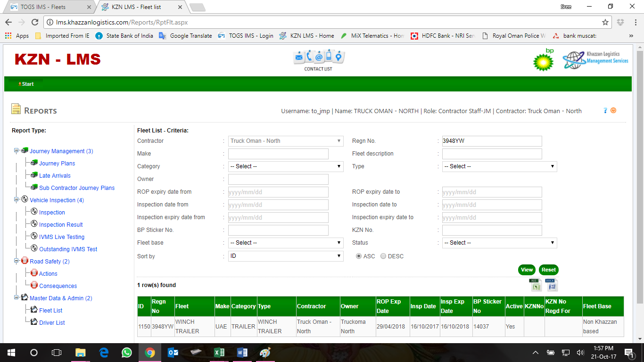
Task: Expand the Status dropdown
Action: (499, 243)
